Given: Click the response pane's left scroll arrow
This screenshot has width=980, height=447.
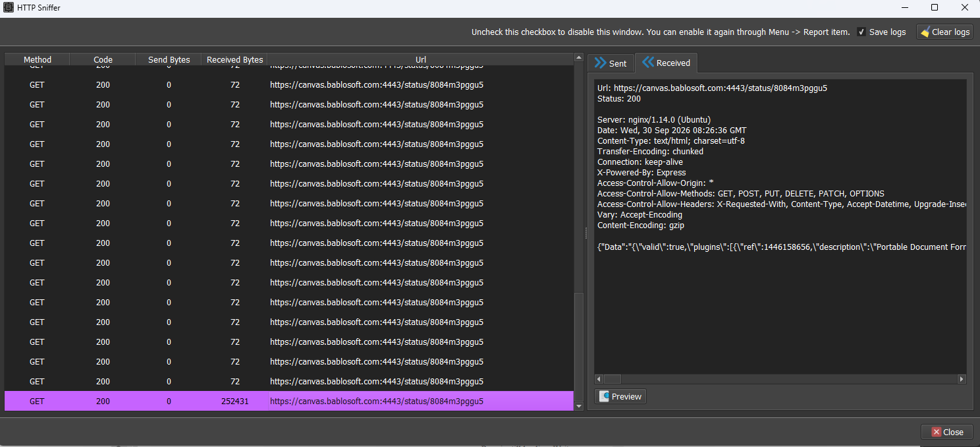Looking at the screenshot, I should point(599,379).
